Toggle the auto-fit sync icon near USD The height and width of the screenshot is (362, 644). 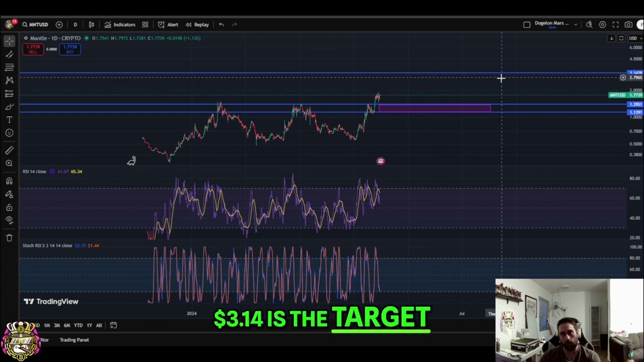pyautogui.click(x=621, y=38)
